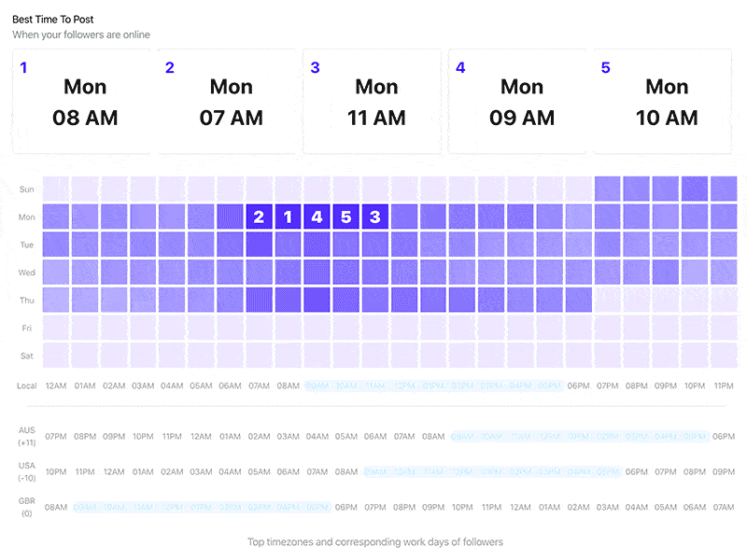747x560 pixels.
Task: Select the rank 1 card showing Mon 08 AM
Action: coord(84,98)
